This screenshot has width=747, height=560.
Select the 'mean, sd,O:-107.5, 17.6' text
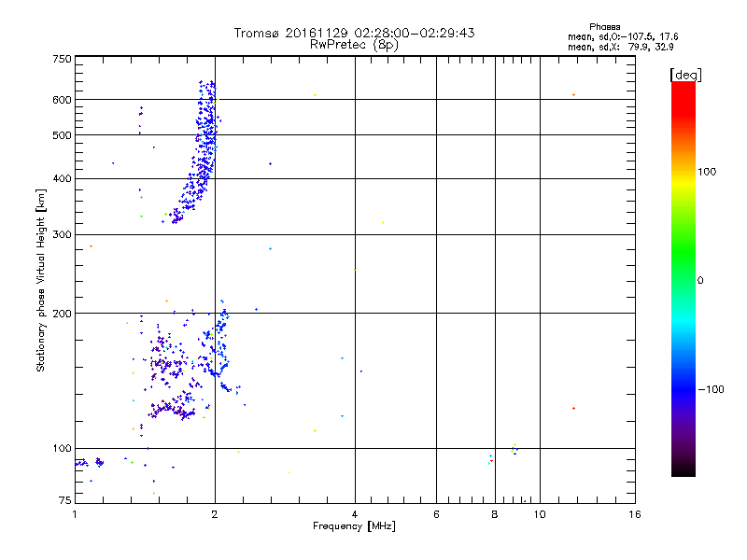coord(623,36)
